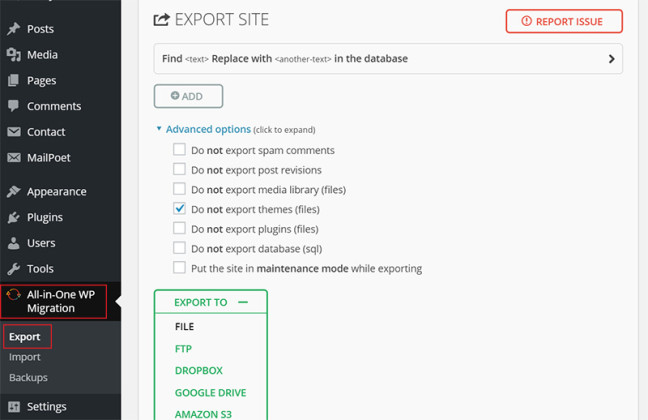The width and height of the screenshot is (648, 420).
Task: Click the Appearance brush icon
Action: click(14, 191)
